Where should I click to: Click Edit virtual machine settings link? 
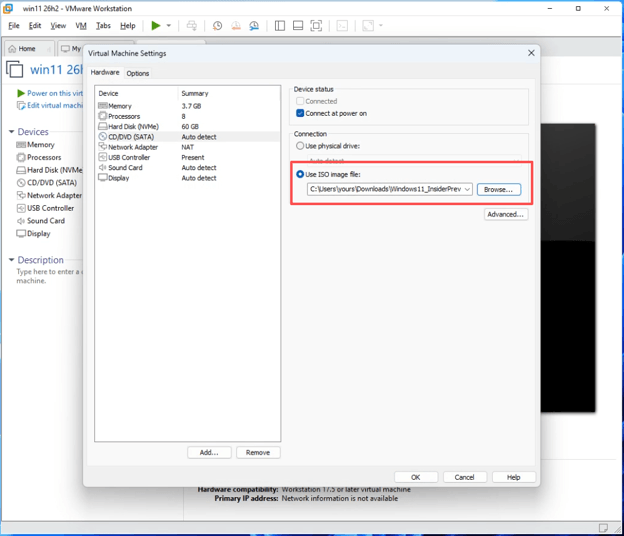coord(50,105)
